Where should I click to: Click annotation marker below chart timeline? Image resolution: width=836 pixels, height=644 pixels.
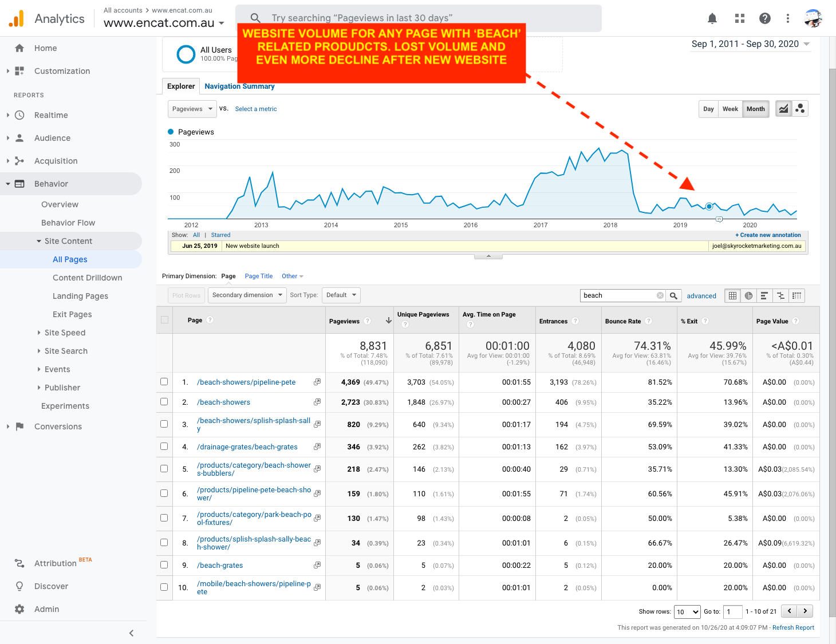tap(719, 219)
